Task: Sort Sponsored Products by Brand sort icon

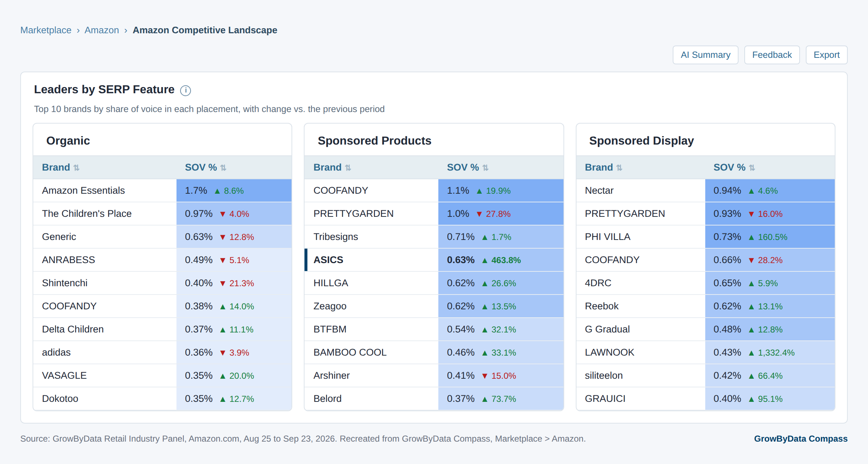Action: pyautogui.click(x=348, y=168)
